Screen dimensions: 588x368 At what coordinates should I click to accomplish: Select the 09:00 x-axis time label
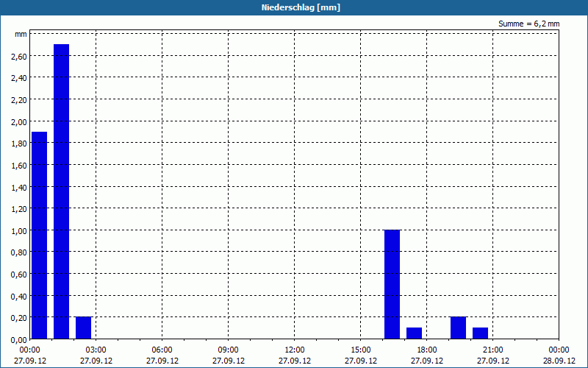(228, 350)
